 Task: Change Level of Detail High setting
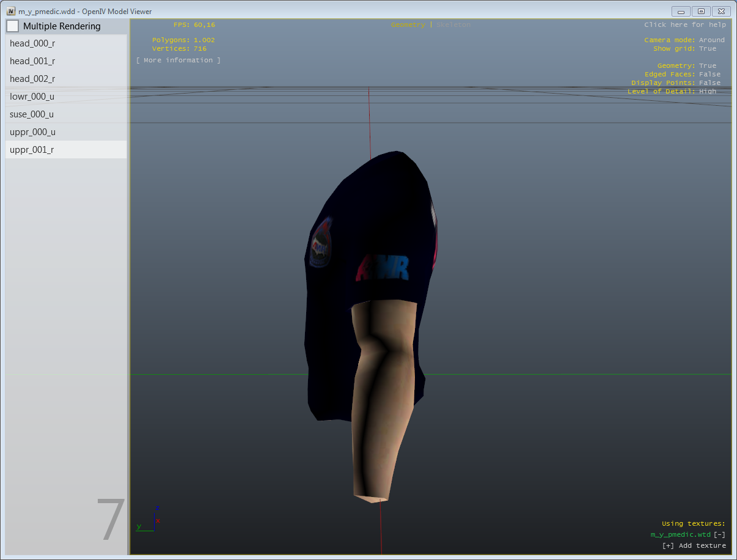pos(707,92)
